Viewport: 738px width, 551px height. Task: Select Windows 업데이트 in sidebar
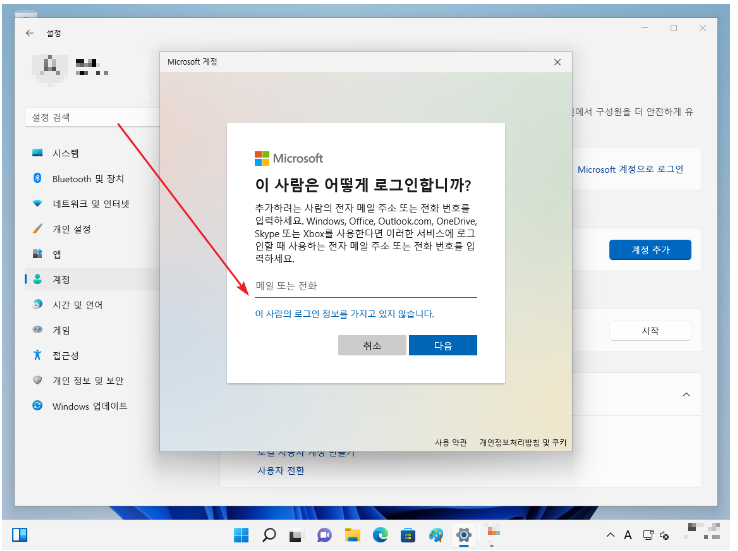(92, 406)
